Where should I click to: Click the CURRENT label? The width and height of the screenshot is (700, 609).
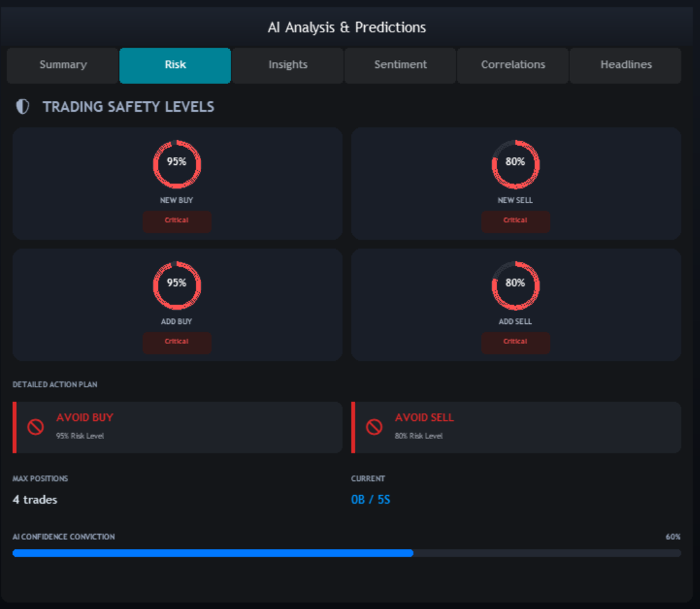tap(368, 478)
